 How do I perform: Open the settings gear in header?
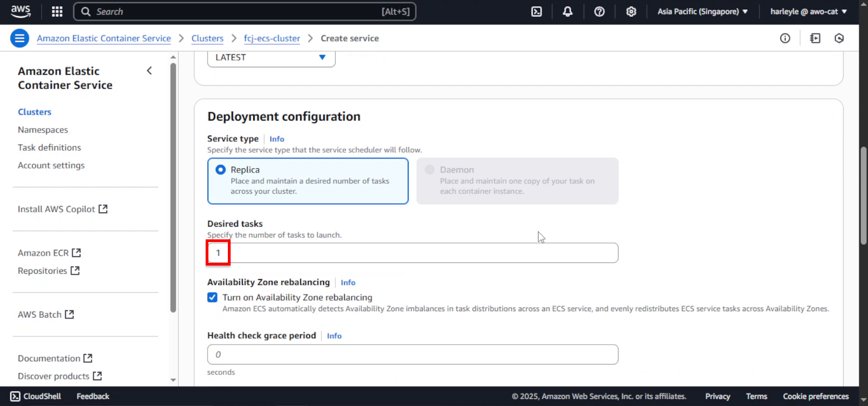[631, 12]
